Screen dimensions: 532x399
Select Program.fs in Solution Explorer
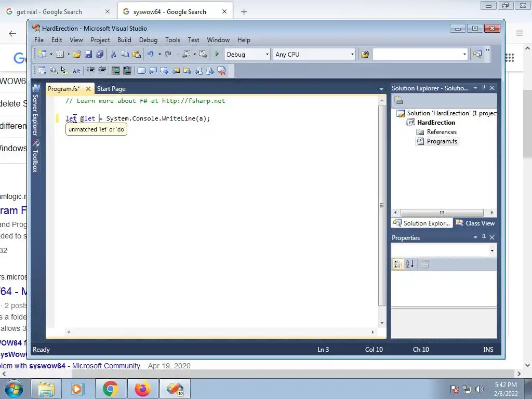click(x=442, y=141)
